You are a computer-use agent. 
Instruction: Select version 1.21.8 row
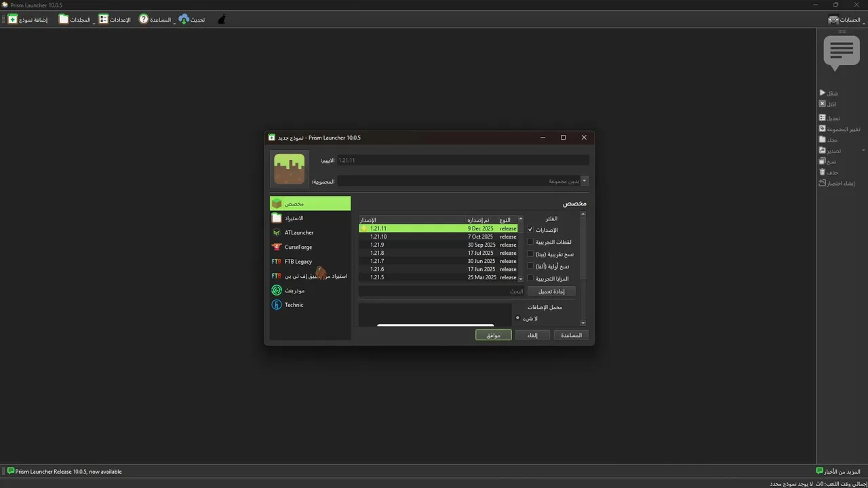(x=438, y=253)
